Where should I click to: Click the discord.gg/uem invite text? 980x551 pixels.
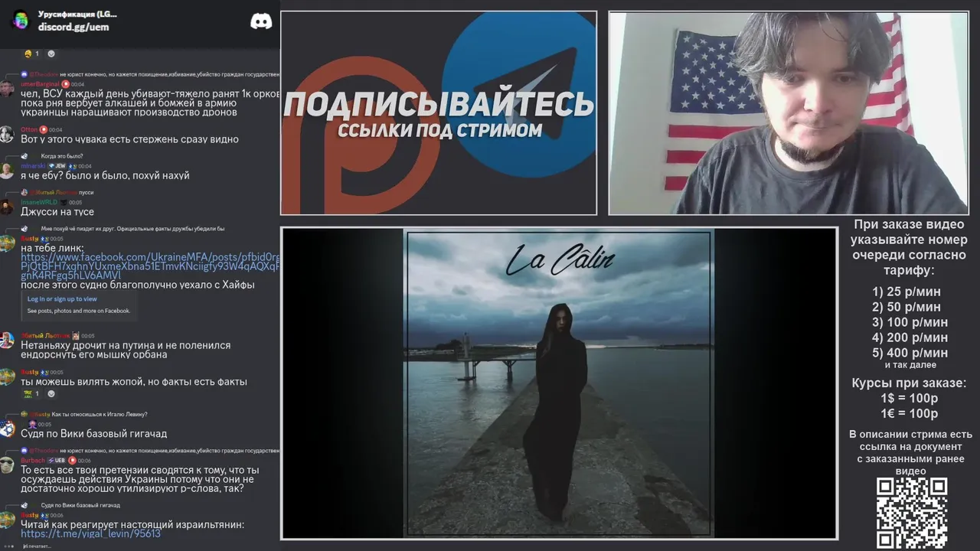[73, 27]
